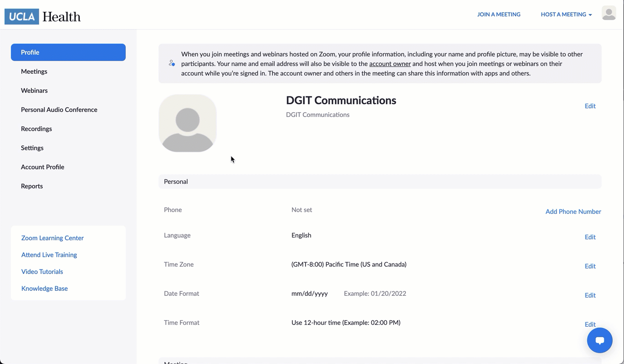This screenshot has width=624, height=364.
Task: Click the 12-hour time format value
Action: click(346, 323)
